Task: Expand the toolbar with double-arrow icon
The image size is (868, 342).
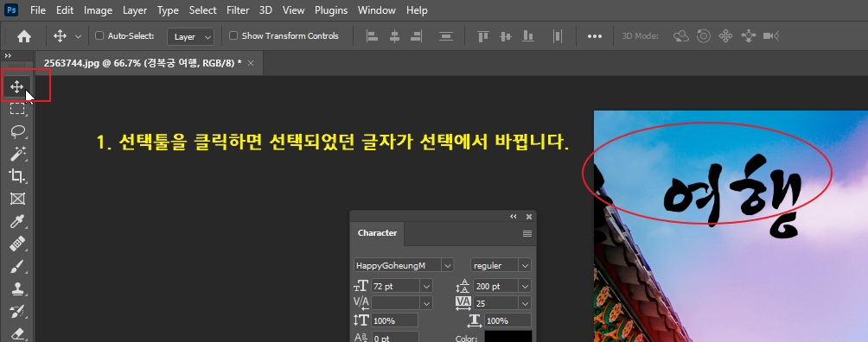Action: 8,56
